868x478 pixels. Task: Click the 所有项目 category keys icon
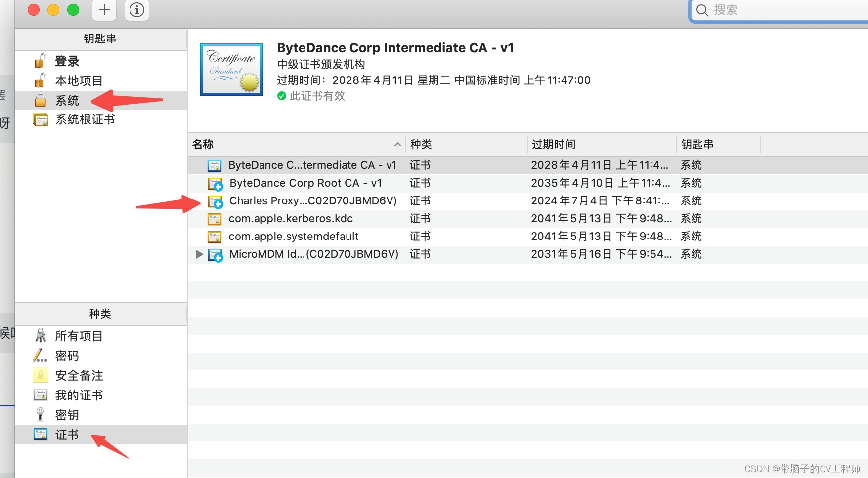(41, 336)
